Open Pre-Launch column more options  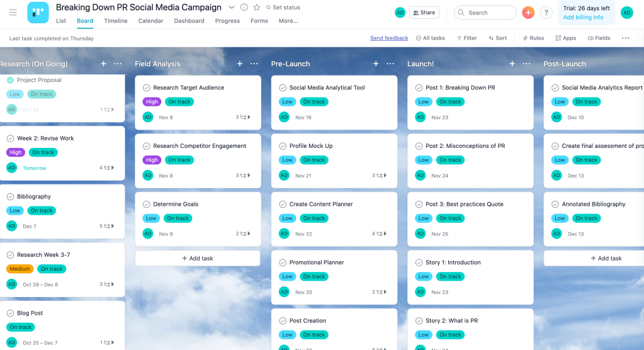390,64
